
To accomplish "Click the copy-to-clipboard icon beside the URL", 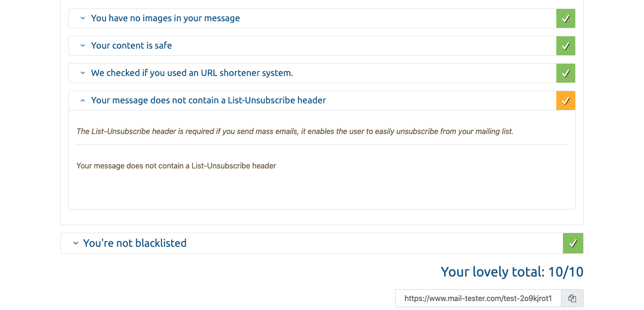I will tap(572, 298).
